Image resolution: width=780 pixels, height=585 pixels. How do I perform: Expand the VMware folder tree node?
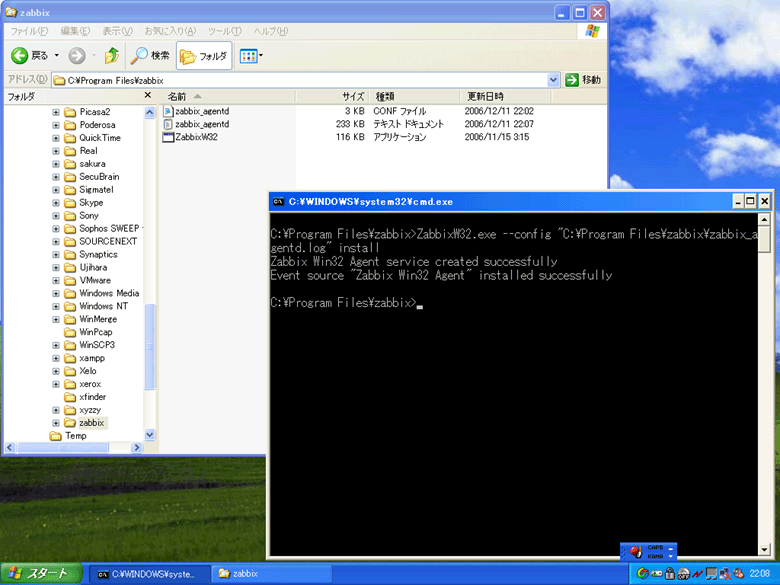[56, 281]
